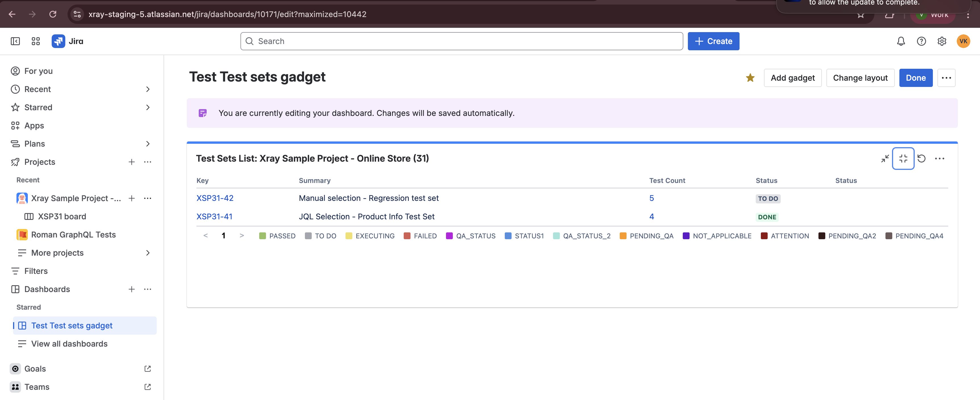
Task: Open Jira settings gear
Action: point(942,41)
